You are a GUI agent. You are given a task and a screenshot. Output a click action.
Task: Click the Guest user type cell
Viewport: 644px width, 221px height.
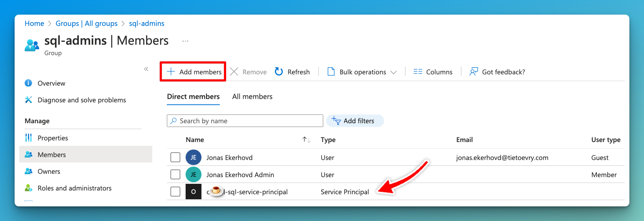[x=600, y=157]
